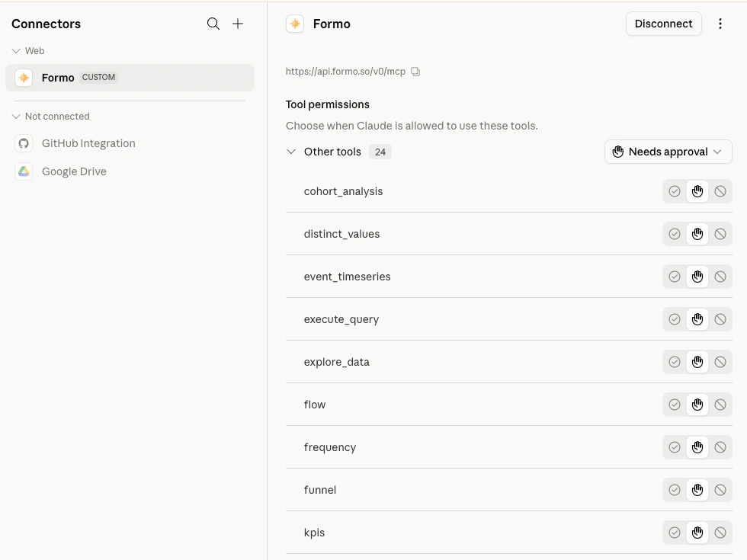
Task: Set execute_query to needs approval
Action: [x=697, y=319]
